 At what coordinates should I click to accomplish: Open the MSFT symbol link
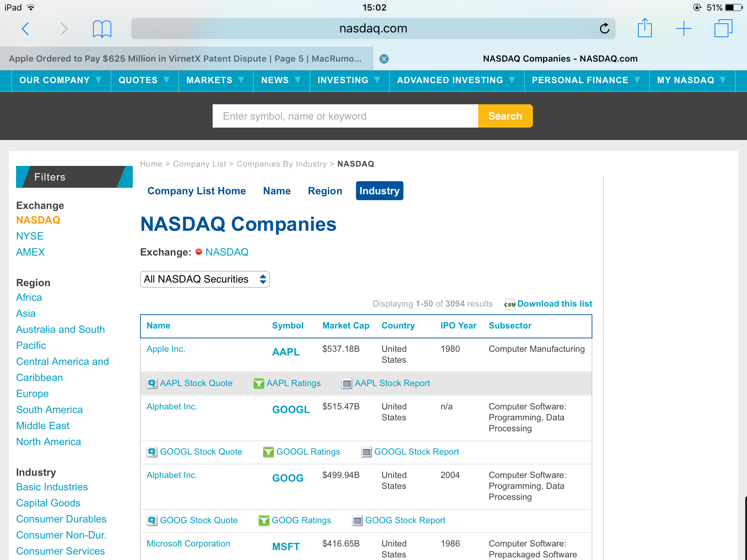click(286, 547)
